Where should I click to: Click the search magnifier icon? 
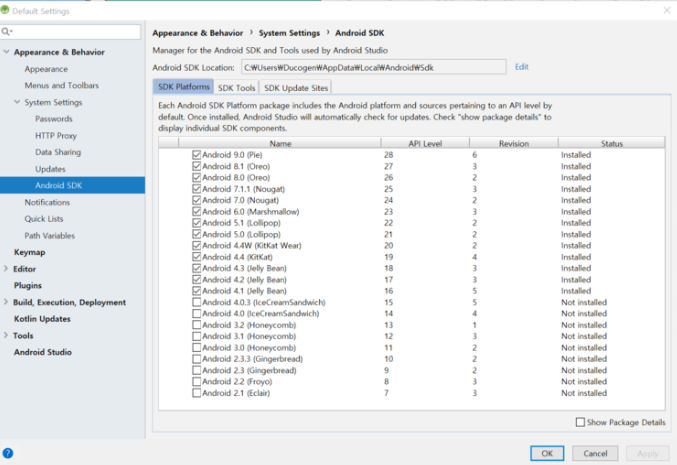coord(6,32)
